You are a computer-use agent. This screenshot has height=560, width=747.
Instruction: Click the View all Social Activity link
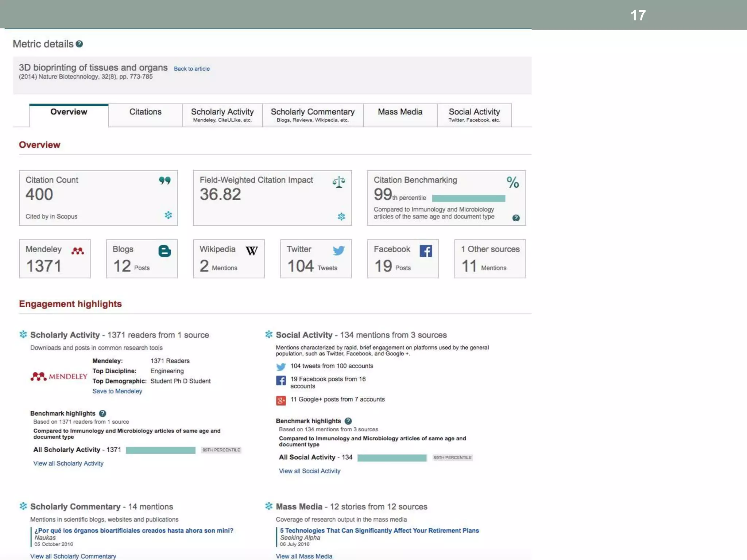(309, 471)
